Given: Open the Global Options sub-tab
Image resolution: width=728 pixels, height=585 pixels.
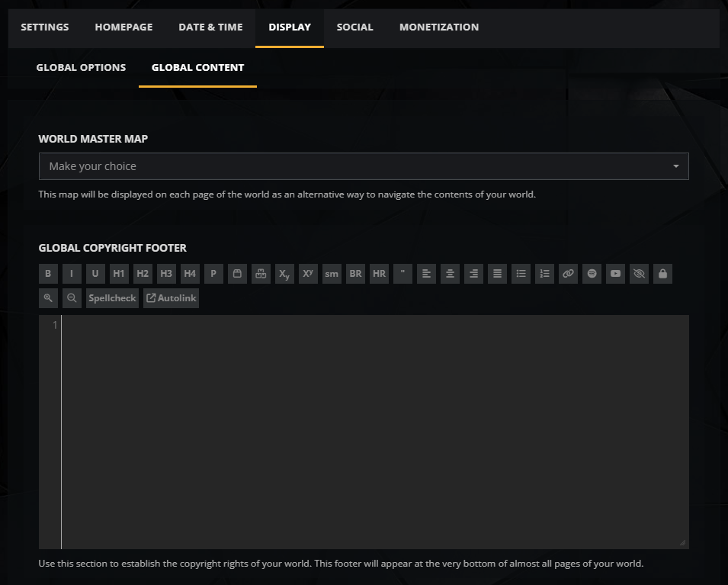Looking at the screenshot, I should pos(82,68).
